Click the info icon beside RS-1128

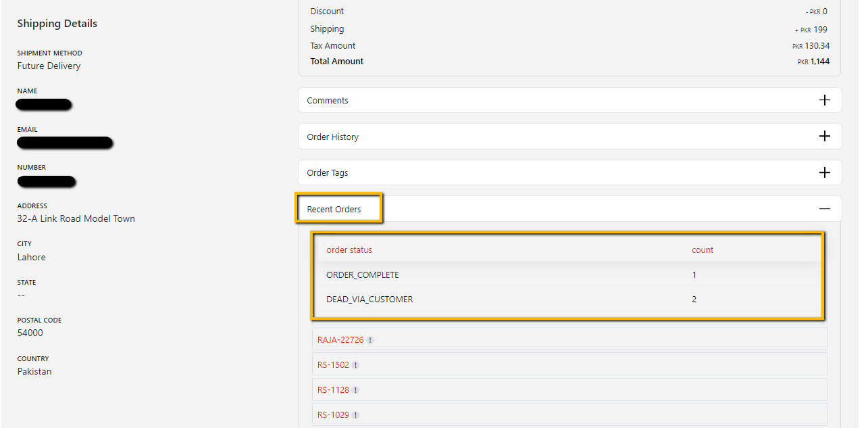(x=355, y=390)
